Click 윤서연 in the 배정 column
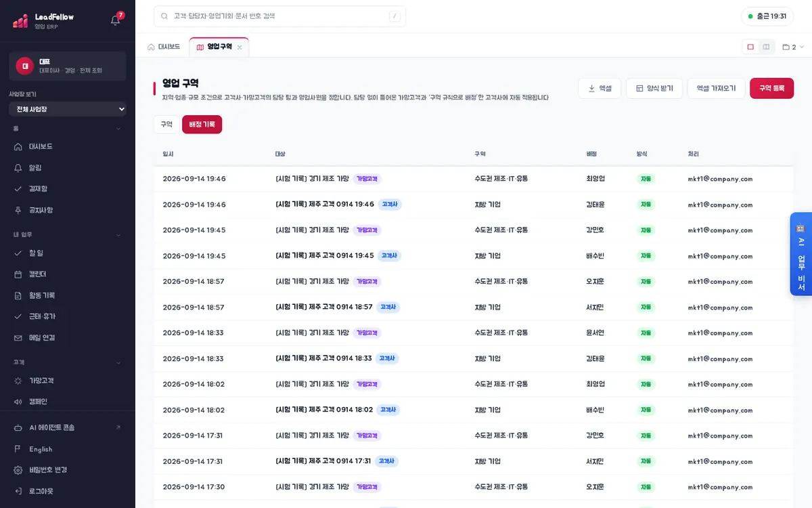The height and width of the screenshot is (508, 812). pyautogui.click(x=595, y=333)
